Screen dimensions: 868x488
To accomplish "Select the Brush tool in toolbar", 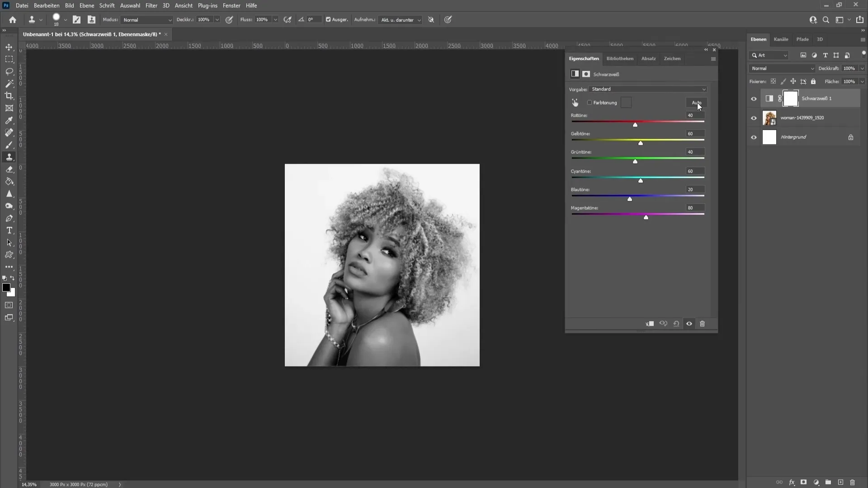I will pos(9,145).
